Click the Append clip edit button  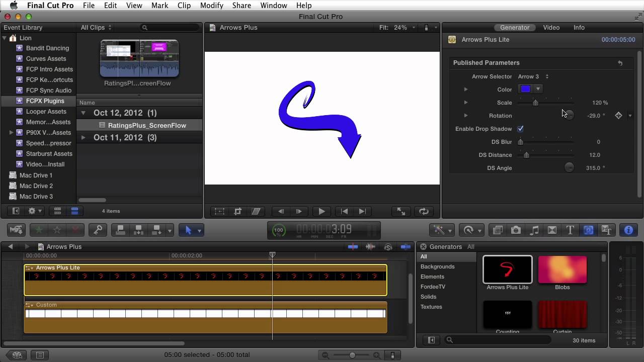click(x=156, y=230)
